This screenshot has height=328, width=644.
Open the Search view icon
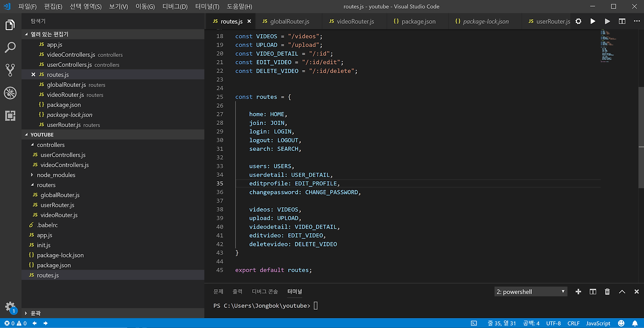pyautogui.click(x=10, y=48)
